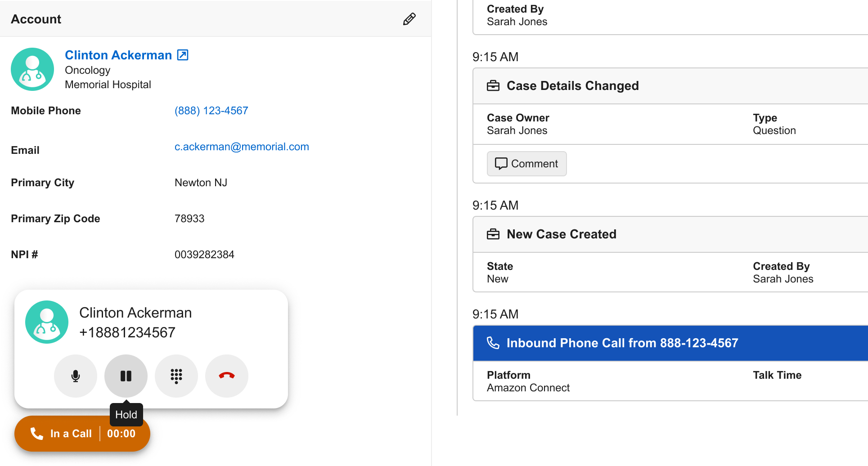Click the pencil edit icon in Account header
The image size is (868, 466).
[409, 19]
